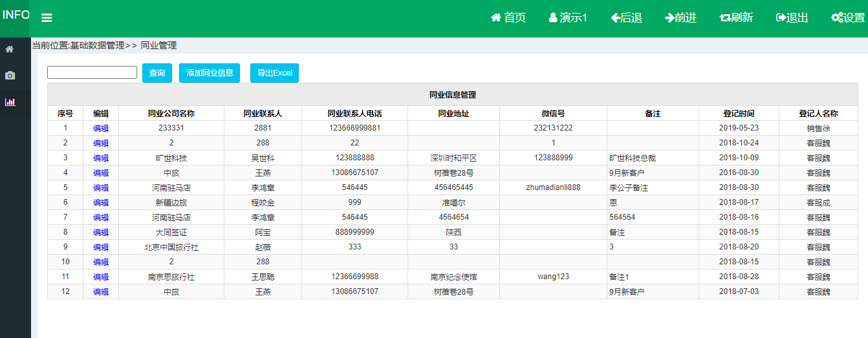
Task: Click the 前进 forward arrow
Action: click(x=680, y=17)
